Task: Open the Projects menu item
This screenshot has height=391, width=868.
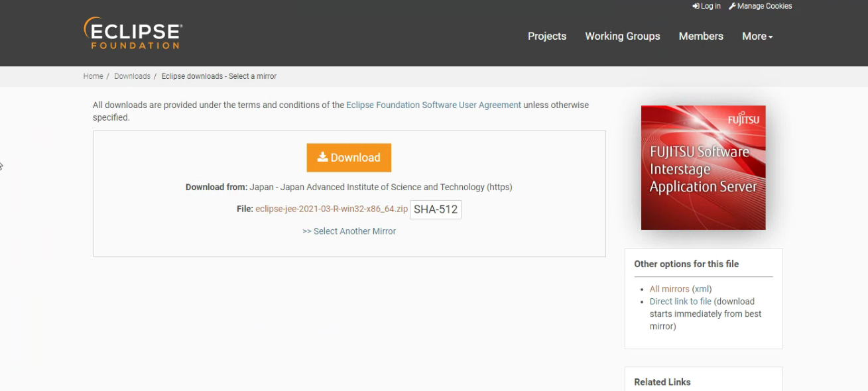Action: coord(547,36)
